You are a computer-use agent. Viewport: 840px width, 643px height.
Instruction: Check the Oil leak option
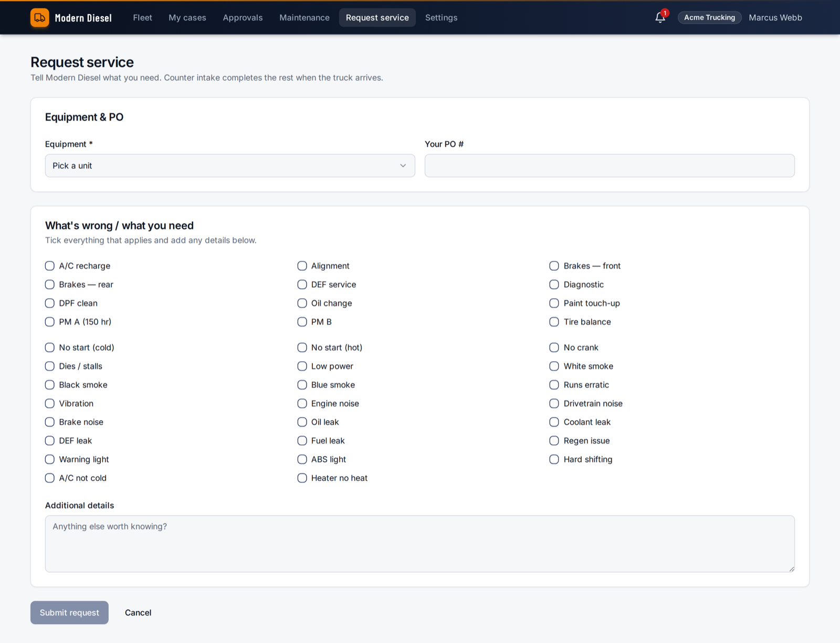(302, 422)
